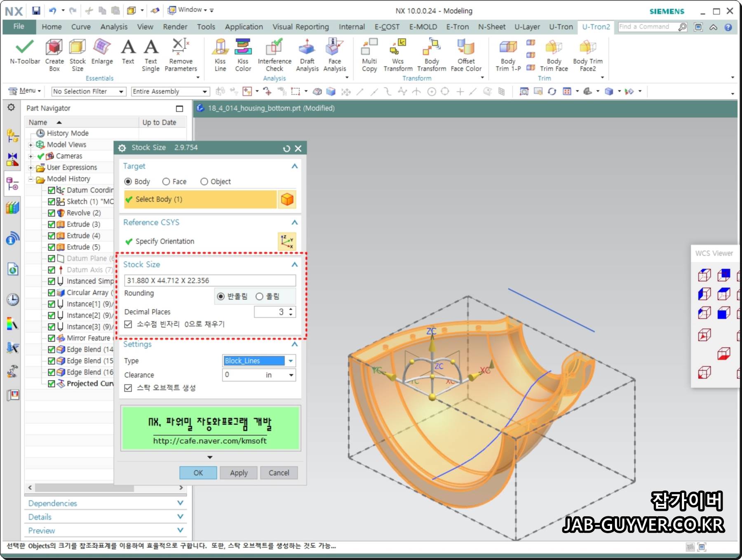742x560 pixels.
Task: Collapse the Reference CSYS section
Action: [294, 222]
